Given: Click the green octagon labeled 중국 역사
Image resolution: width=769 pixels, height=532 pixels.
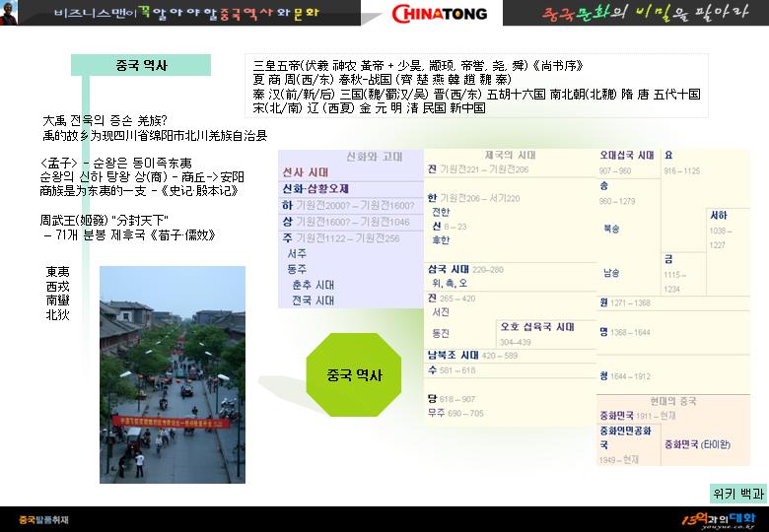Looking at the screenshot, I should [x=354, y=374].
